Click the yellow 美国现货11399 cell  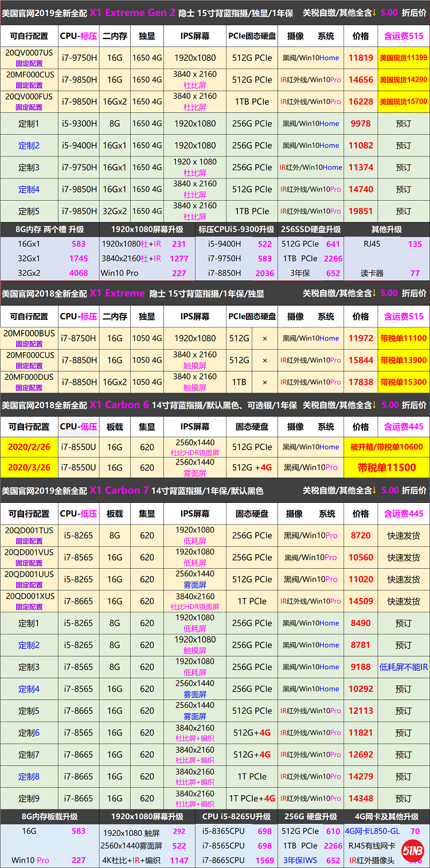404,58
